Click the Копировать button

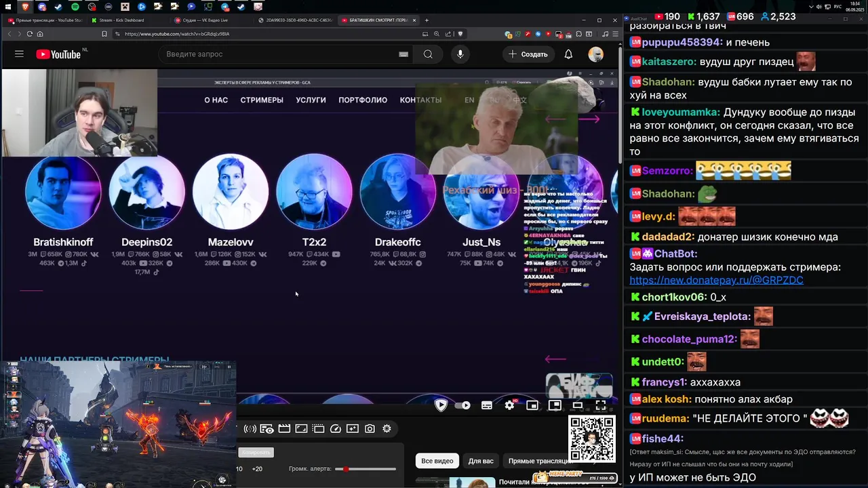(256, 452)
